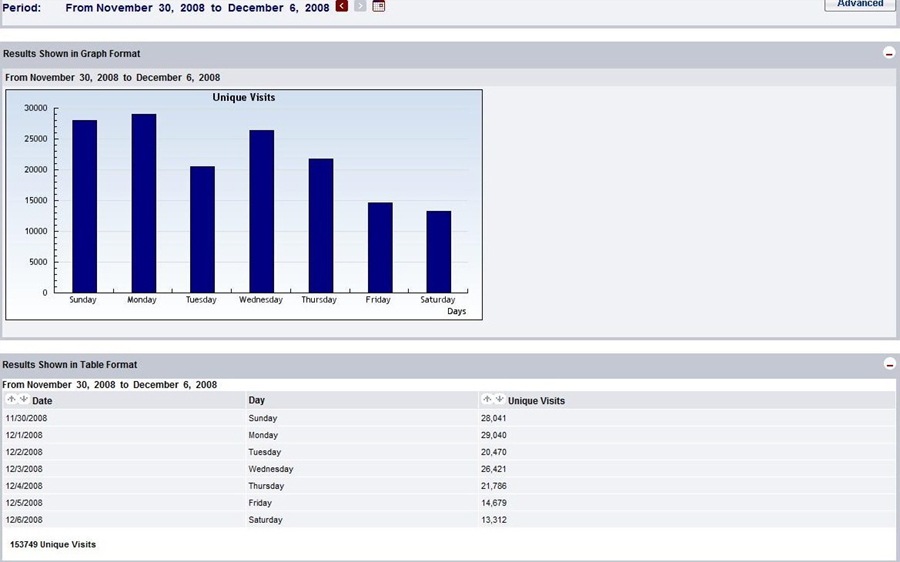Click the 26,421 visits value
This screenshot has width=900, height=562.
click(494, 469)
